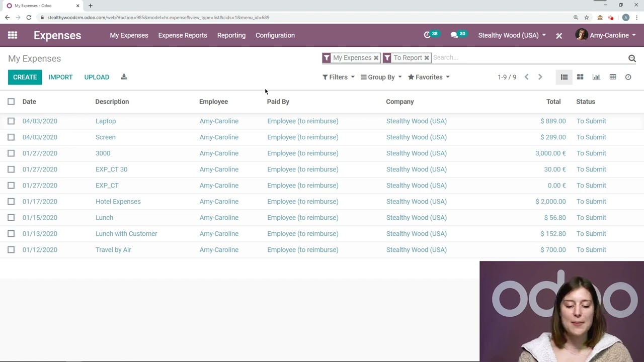Switch to activity view clock icon
Image resolution: width=644 pixels, height=362 pixels.
click(628, 77)
